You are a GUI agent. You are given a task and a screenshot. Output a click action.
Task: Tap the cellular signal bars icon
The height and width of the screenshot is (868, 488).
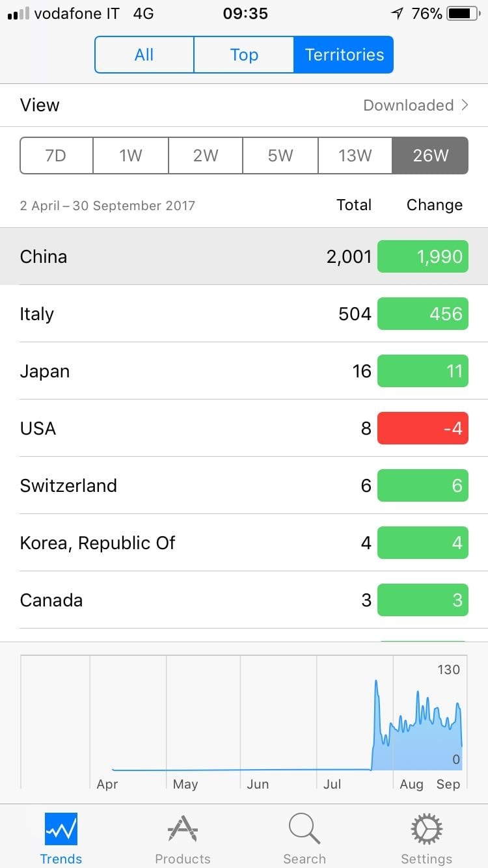pos(18,14)
